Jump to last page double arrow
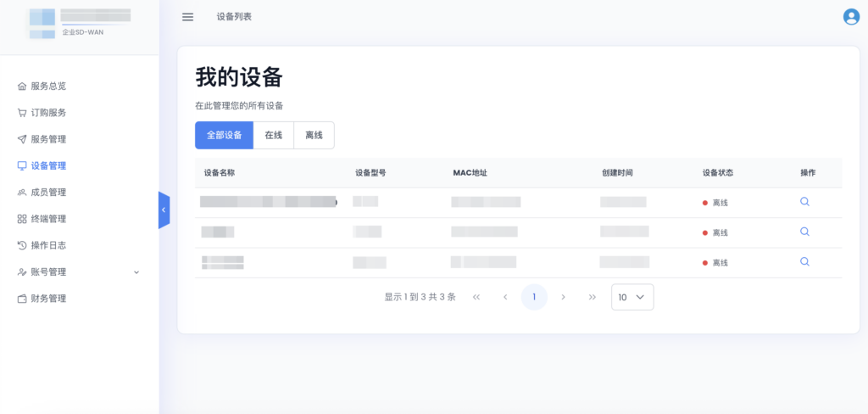 (592, 297)
